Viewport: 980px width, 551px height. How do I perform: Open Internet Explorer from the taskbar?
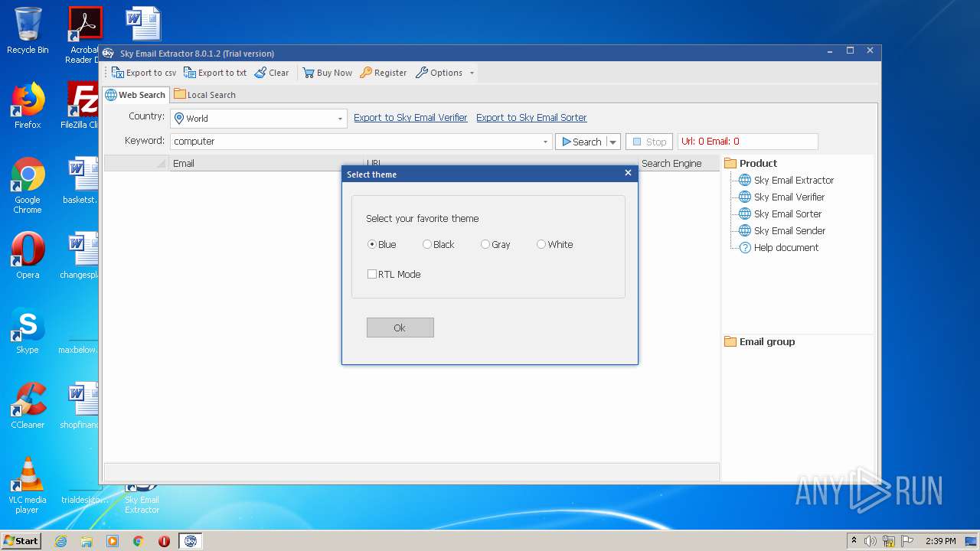60,541
